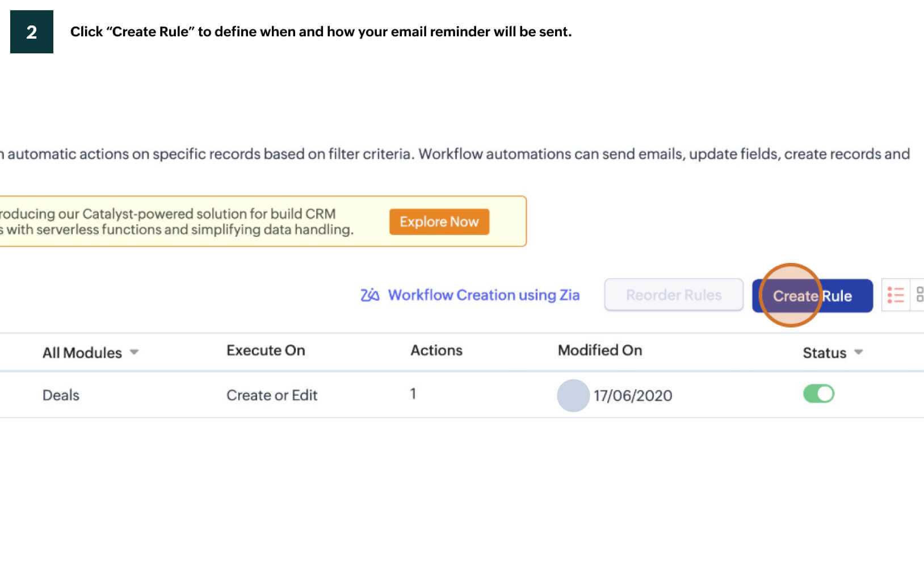Select the Execute On column header
The height and width of the screenshot is (561, 924).
[x=266, y=350]
